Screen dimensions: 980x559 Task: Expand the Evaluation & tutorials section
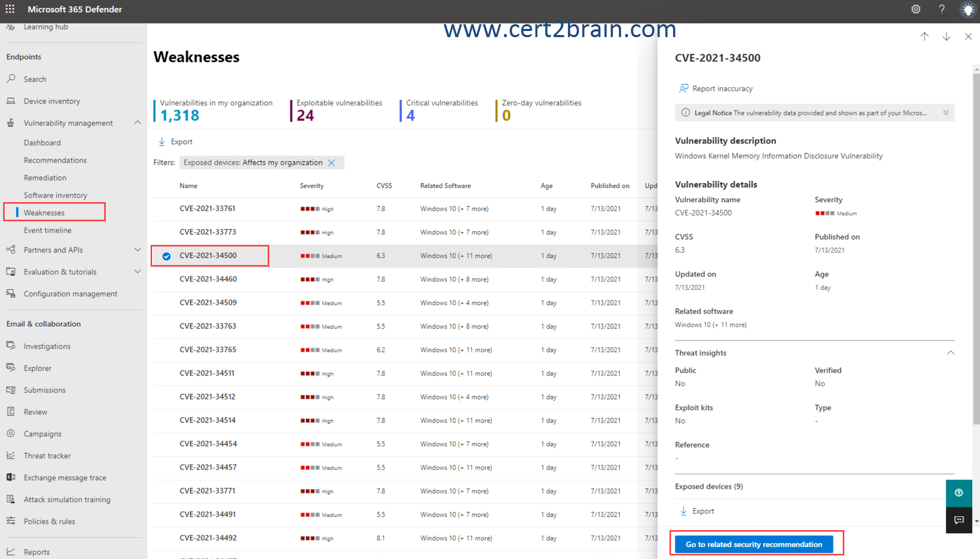pyautogui.click(x=137, y=272)
